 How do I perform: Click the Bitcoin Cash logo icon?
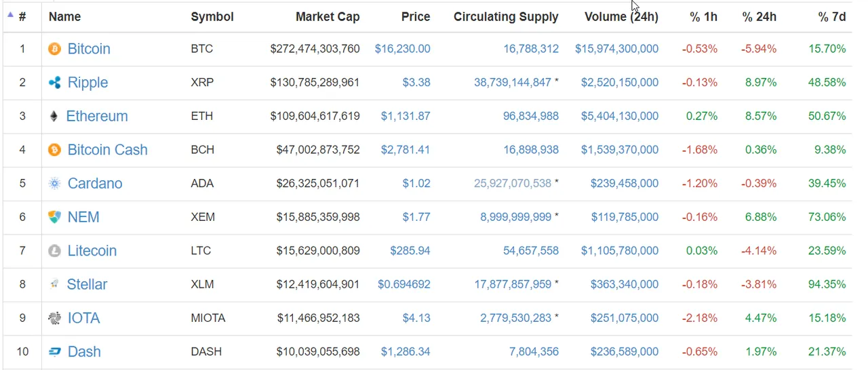click(54, 150)
